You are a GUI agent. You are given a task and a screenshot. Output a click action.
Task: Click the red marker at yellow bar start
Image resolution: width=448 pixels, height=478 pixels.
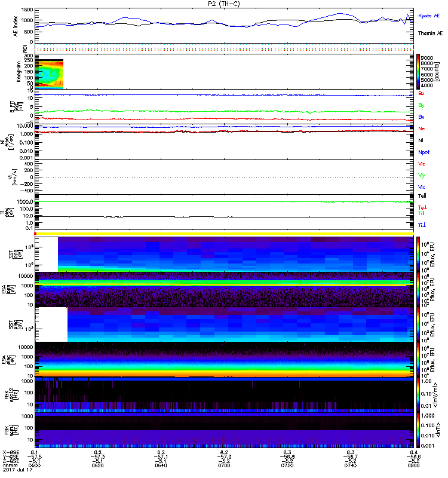pos(35,234)
